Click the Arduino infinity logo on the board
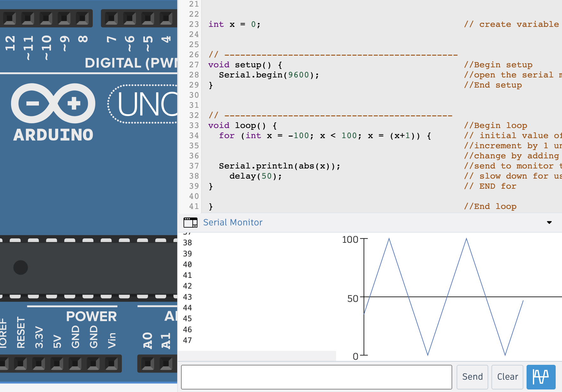Screen dimensions: 562x392 point(53,103)
